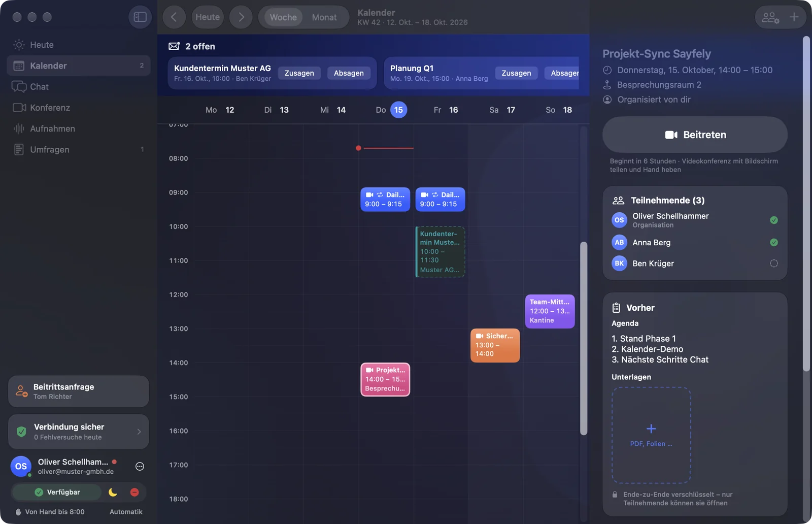
Task: Accept the Kundentermin Muster AG invitation
Action: click(x=299, y=73)
